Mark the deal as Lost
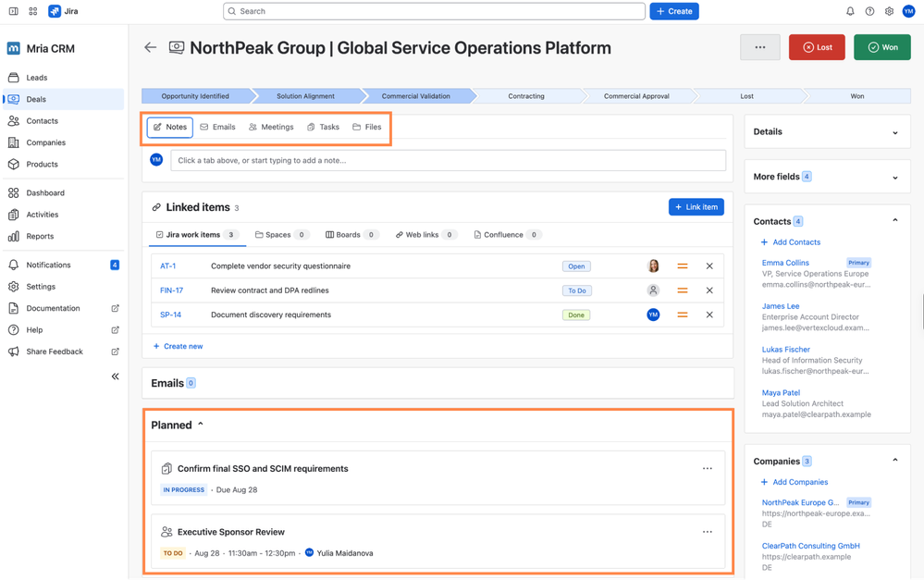 pyautogui.click(x=817, y=47)
